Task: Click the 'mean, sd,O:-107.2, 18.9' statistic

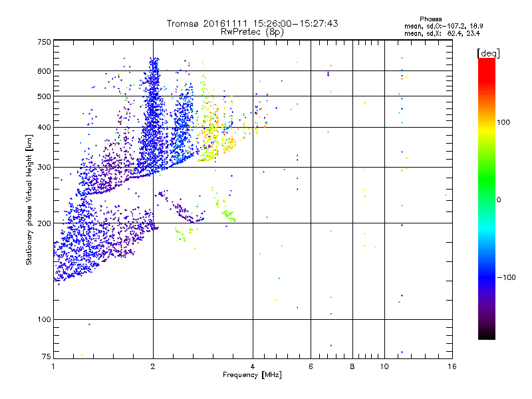Action: (444, 26)
